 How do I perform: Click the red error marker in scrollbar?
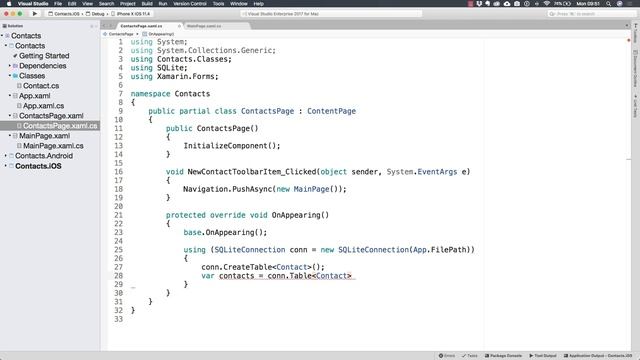click(x=629, y=40)
